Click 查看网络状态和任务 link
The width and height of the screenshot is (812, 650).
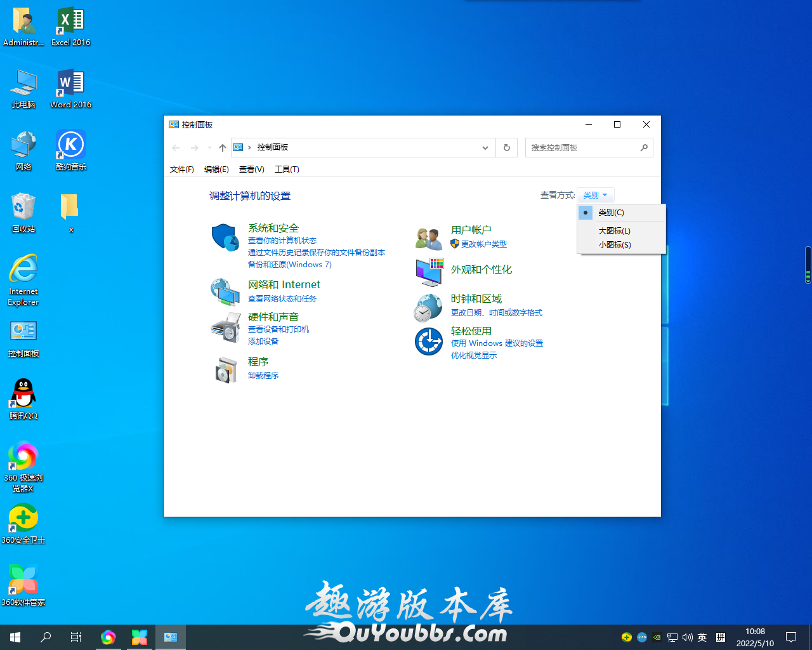pos(282,299)
